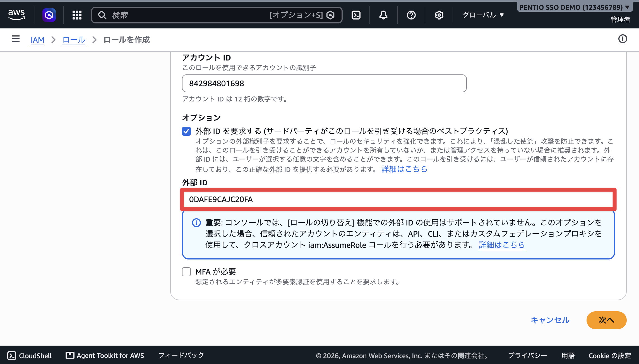
Task: Go to the IAM breadcrumb link
Action: (37, 40)
